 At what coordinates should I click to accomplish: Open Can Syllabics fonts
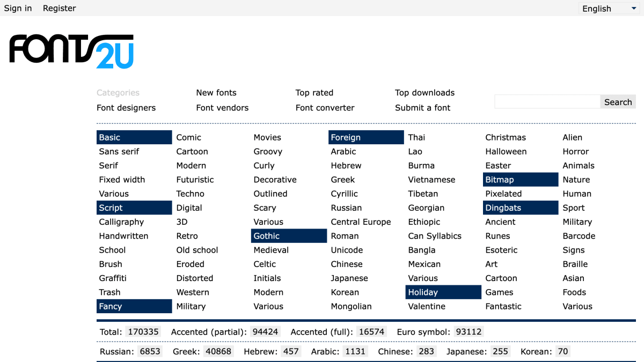click(x=435, y=236)
